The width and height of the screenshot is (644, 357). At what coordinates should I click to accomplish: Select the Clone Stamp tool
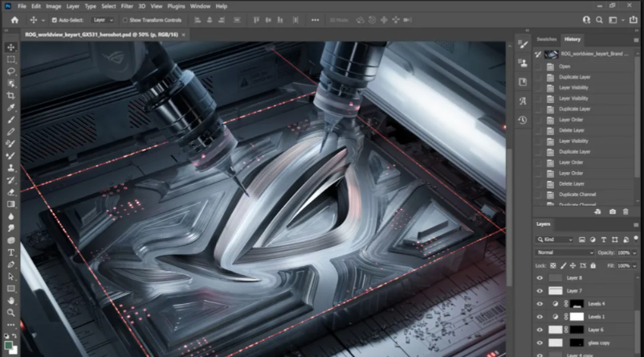tap(10, 168)
